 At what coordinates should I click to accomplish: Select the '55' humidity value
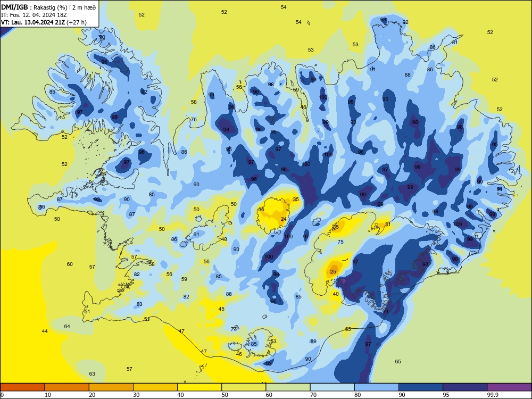pos(348,329)
